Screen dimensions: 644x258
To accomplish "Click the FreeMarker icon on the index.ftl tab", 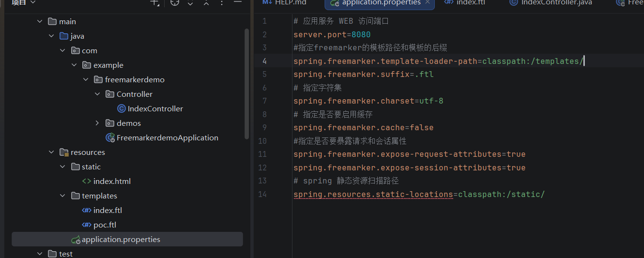I will click(x=449, y=2).
